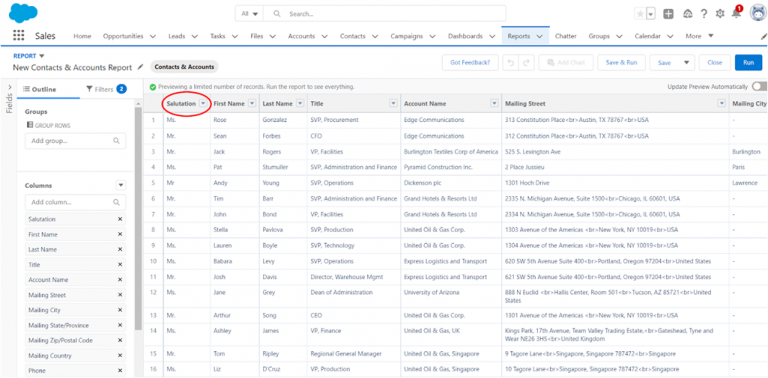The width and height of the screenshot is (768, 378).
Task: Click the Add Chart button
Action: (x=566, y=63)
